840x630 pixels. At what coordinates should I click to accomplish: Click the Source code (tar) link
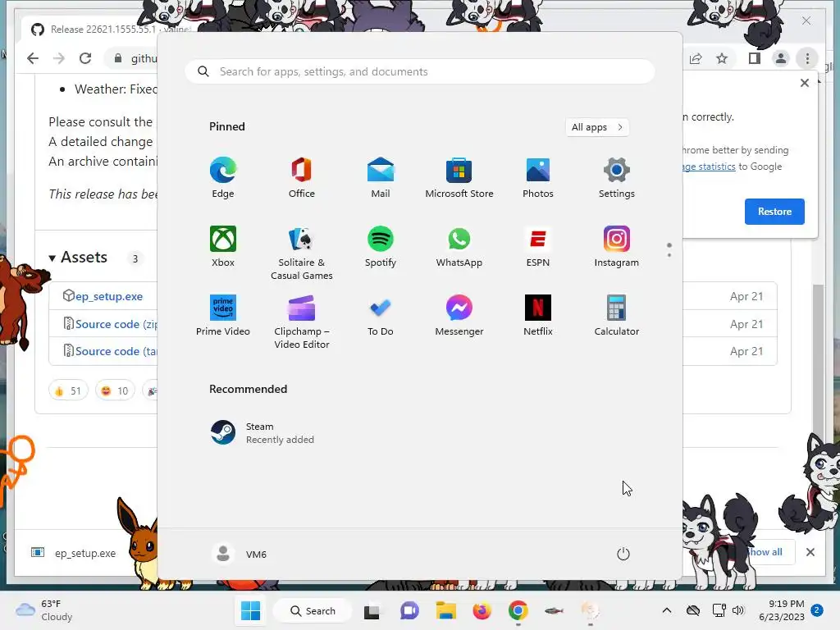point(116,351)
